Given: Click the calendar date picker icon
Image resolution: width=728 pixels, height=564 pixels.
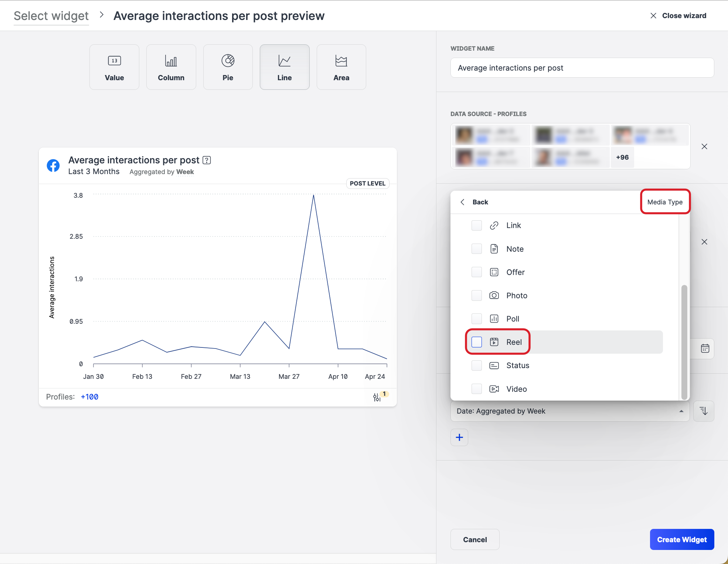Looking at the screenshot, I should pos(705,348).
